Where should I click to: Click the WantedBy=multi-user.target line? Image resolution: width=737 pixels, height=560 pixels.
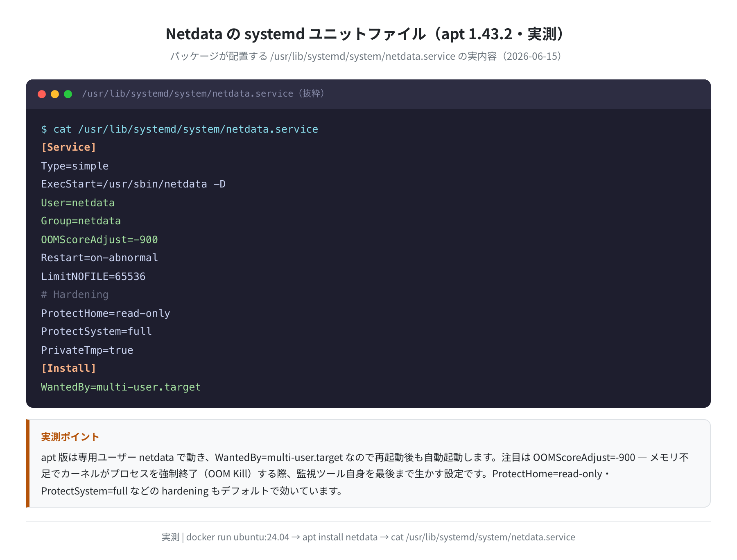[121, 387]
